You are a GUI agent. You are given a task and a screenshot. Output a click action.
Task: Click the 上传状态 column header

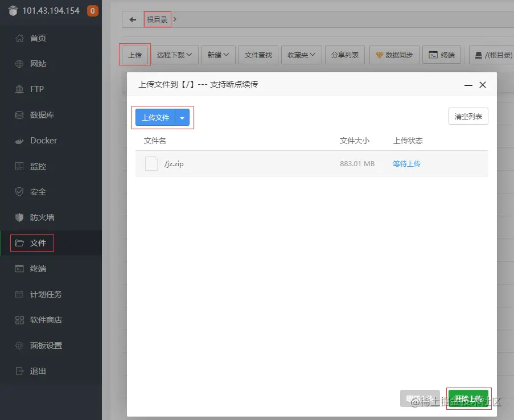(408, 141)
